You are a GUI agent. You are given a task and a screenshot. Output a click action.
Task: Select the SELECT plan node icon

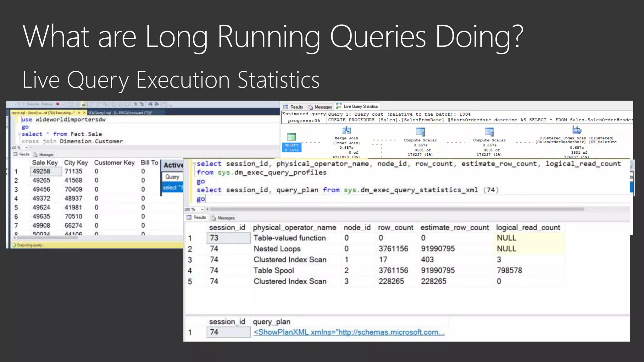click(x=291, y=137)
